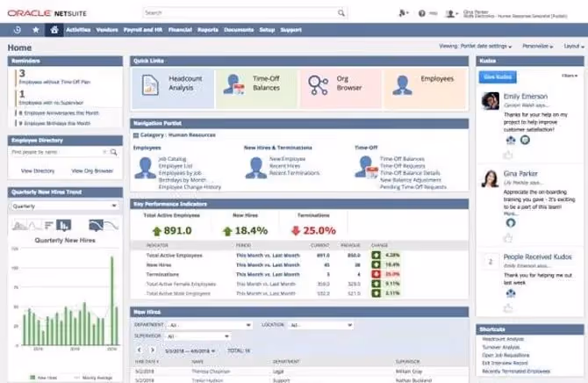The width and height of the screenshot is (588, 383).
Task: Click the Find people by name field
Action: [57, 152]
